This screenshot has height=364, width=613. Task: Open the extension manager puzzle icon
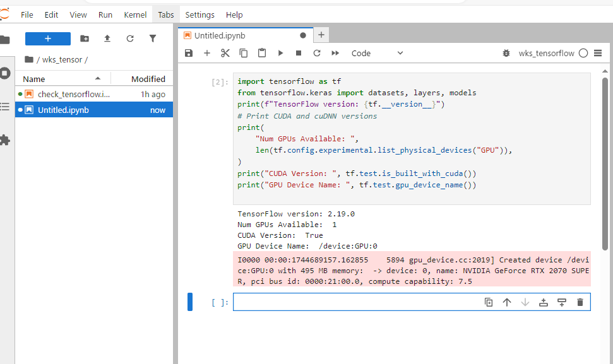[x=4, y=140]
